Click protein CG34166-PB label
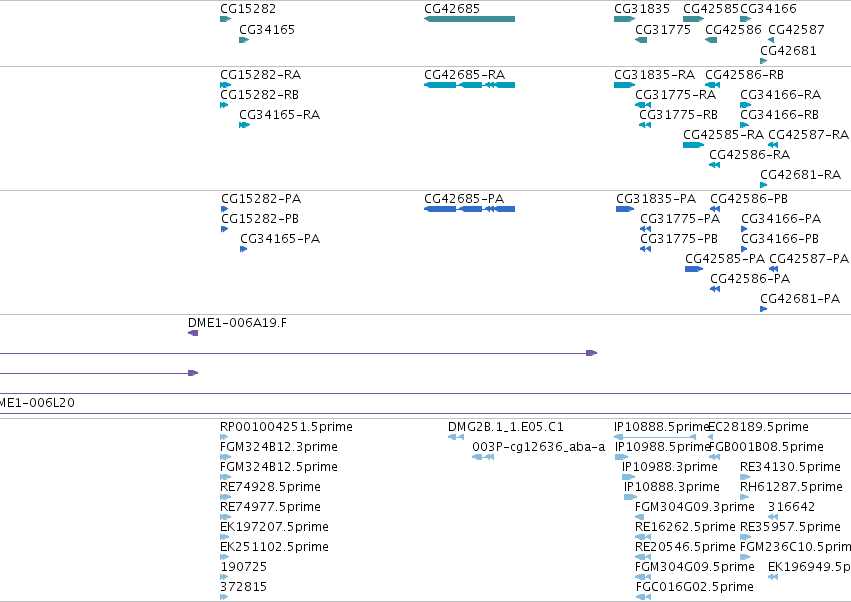This screenshot has width=851, height=602. click(x=780, y=238)
